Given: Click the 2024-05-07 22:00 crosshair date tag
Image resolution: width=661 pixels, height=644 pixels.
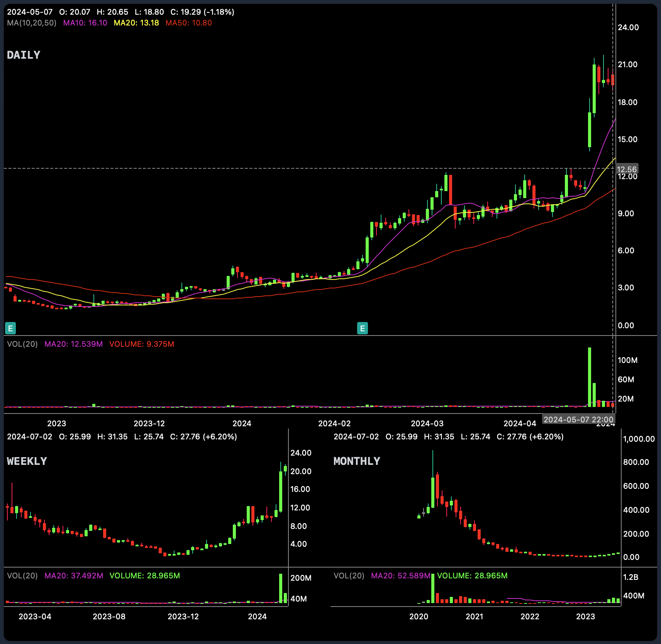Looking at the screenshot, I should click(x=578, y=419).
